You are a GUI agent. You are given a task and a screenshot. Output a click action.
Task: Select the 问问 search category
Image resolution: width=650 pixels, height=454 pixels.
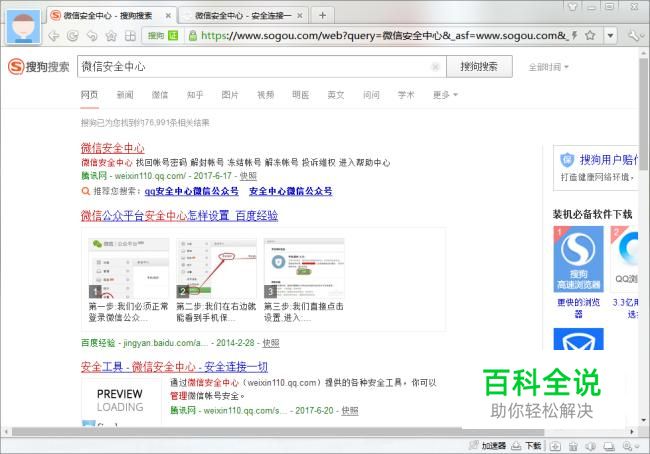371,95
